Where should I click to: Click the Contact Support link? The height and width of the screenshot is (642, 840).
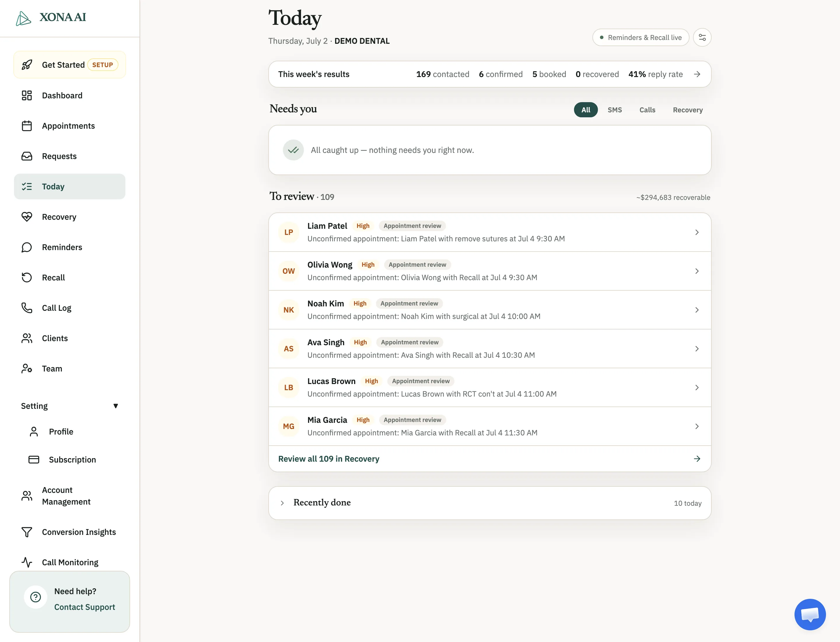coord(84,607)
